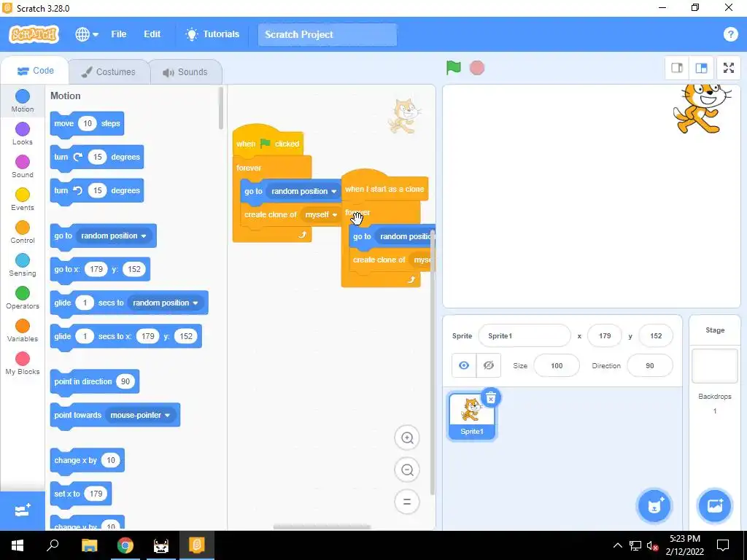Click the Add Extension button
Image resolution: width=747 pixels, height=560 pixels.
coord(23,511)
